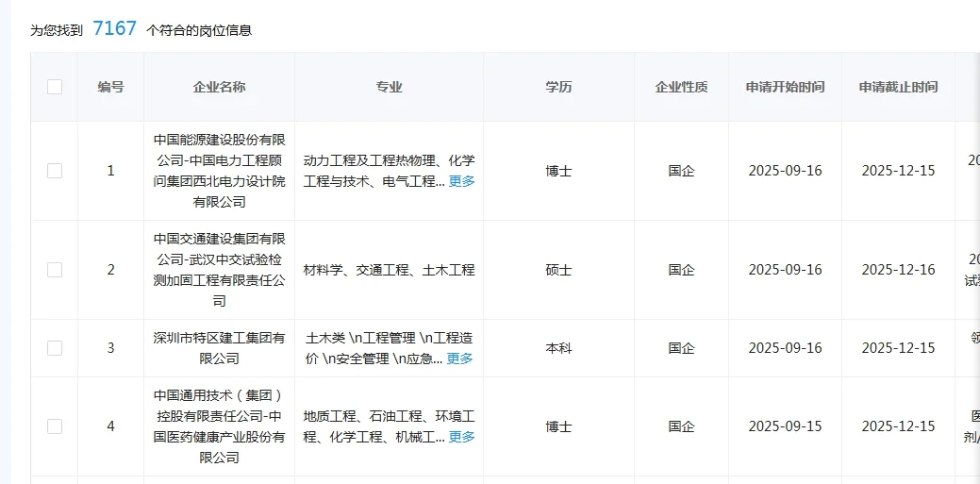
Task: Click 本科 degree cell
Action: (x=558, y=348)
